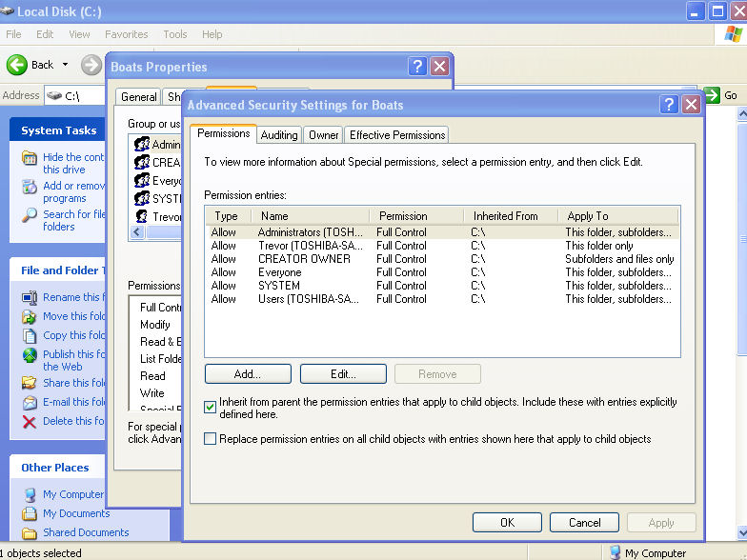Click the help question mark in Advanced Security Settings
The width and height of the screenshot is (747, 560).
pos(669,105)
